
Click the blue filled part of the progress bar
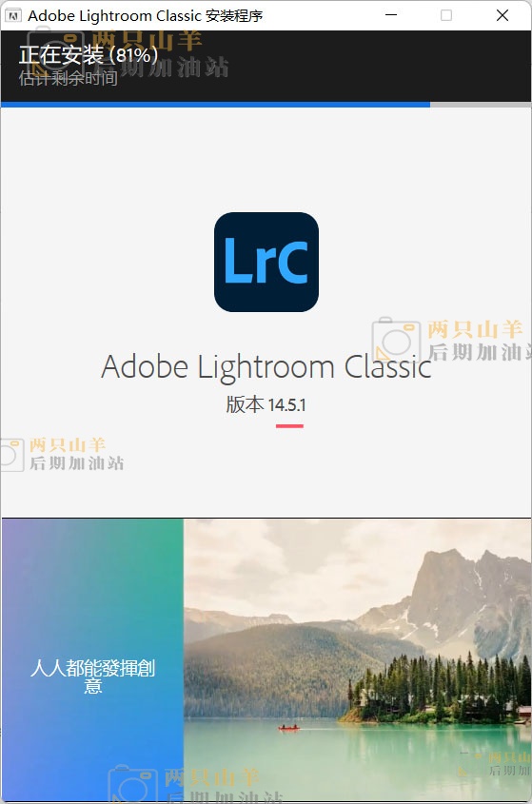click(215, 105)
